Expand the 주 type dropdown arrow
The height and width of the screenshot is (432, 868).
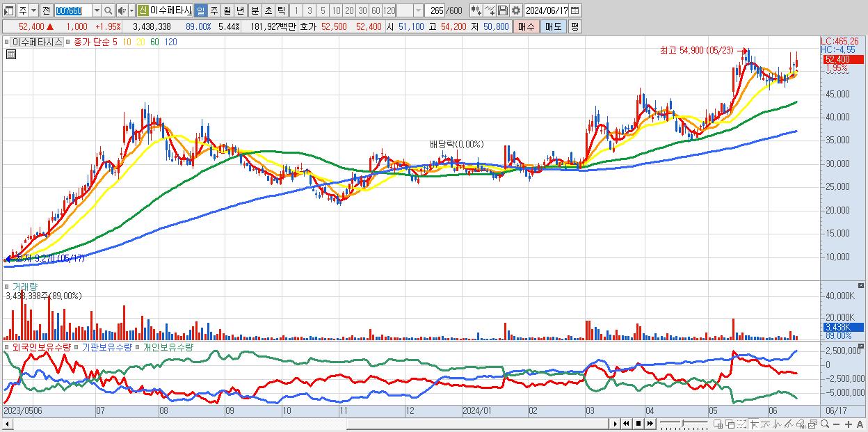33,10
